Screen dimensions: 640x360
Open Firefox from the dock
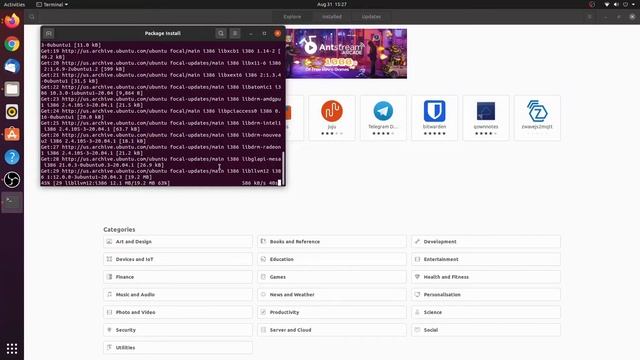12,21
